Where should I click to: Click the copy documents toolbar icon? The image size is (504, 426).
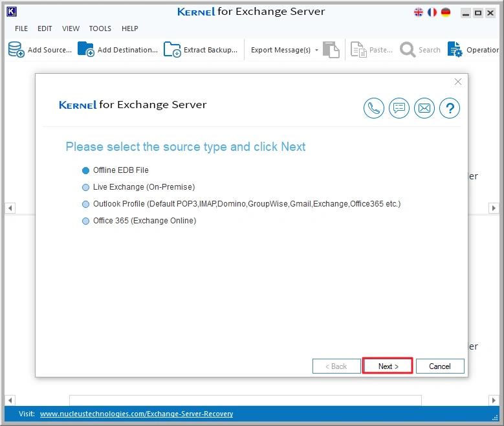point(331,50)
